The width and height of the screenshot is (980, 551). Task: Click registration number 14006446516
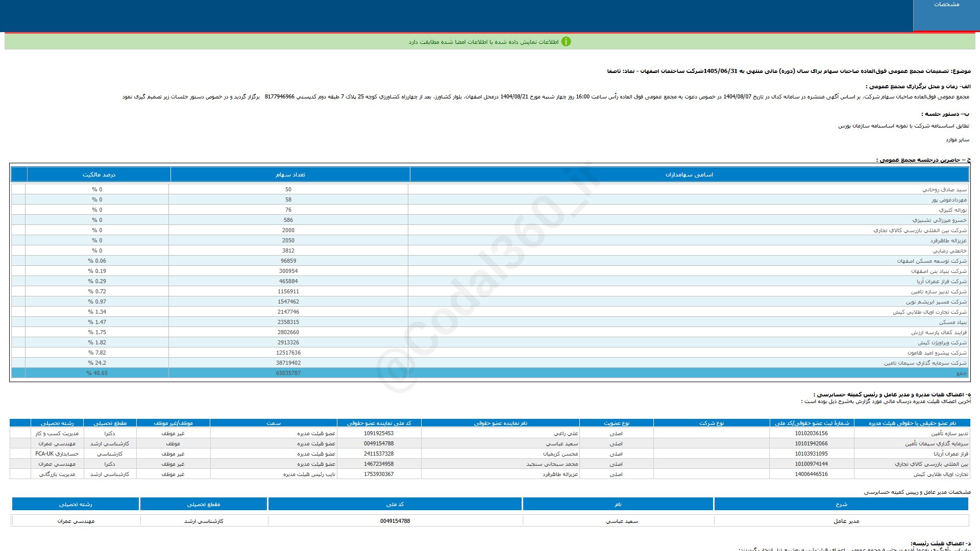811,474
